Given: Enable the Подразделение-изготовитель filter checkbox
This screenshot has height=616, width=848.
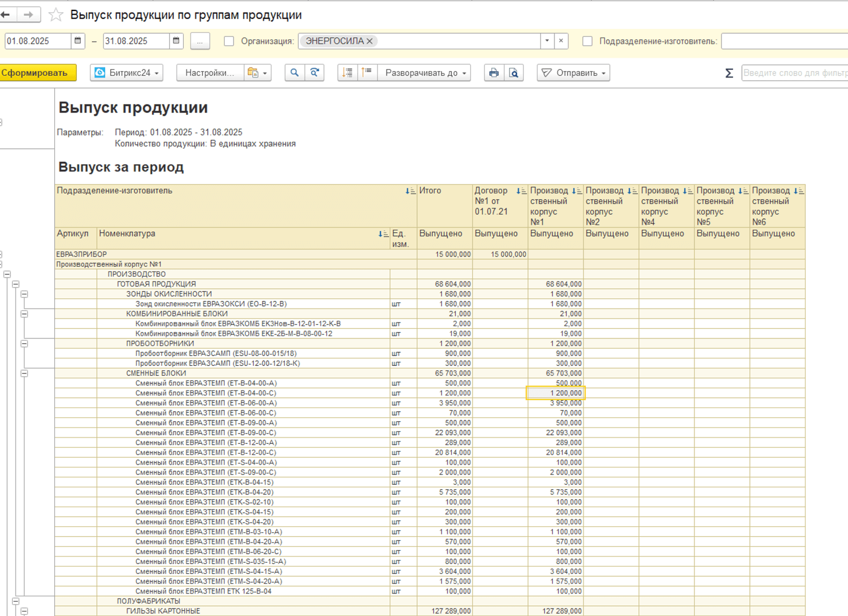Looking at the screenshot, I should point(587,41).
